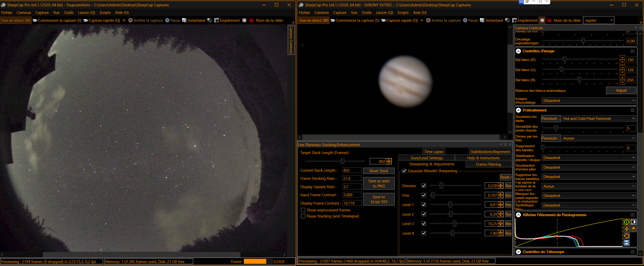Click planet live-stacking icon in SVBONY toolbar
This screenshot has height=266, width=644.
542,20
